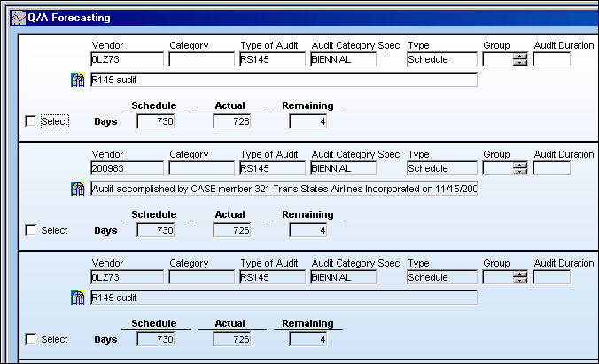Open notes icon beside Trans States Airlines comment
The image size is (599, 364).
click(78, 189)
